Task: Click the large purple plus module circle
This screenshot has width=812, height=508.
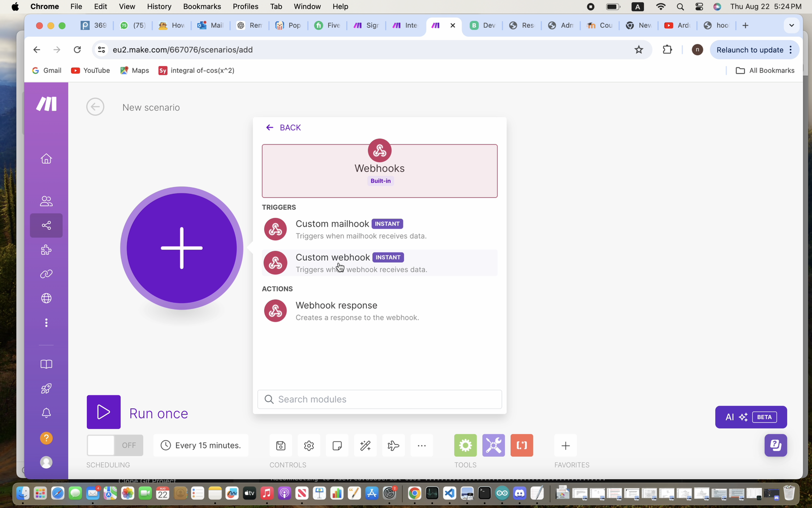Action: (x=181, y=248)
